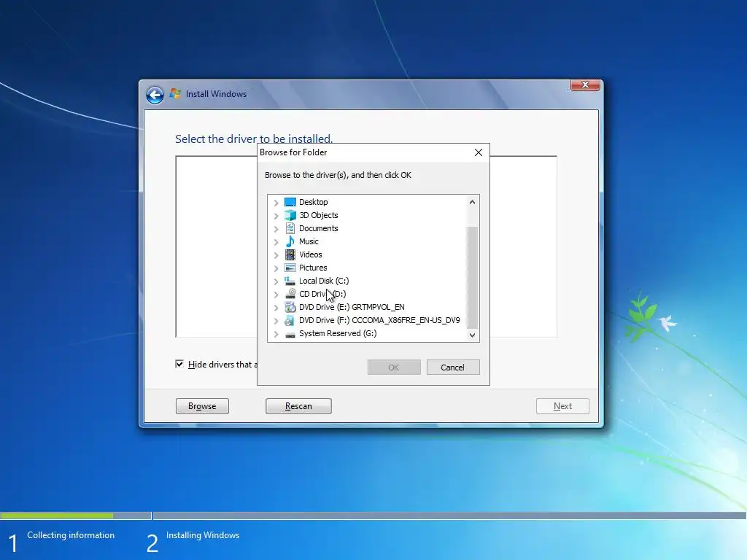Expand the Desktop tree node

(x=276, y=203)
